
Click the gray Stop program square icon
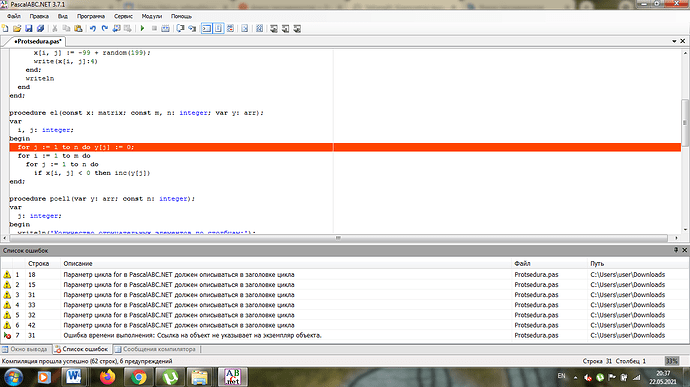(154, 29)
